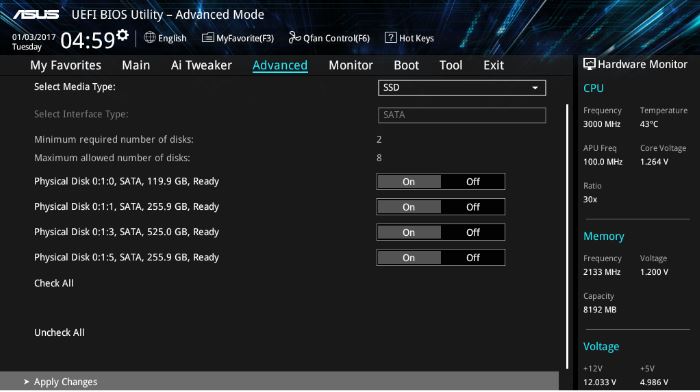Image resolution: width=700 pixels, height=392 pixels.
Task: Open the Select Media Type dropdown
Action: click(462, 88)
